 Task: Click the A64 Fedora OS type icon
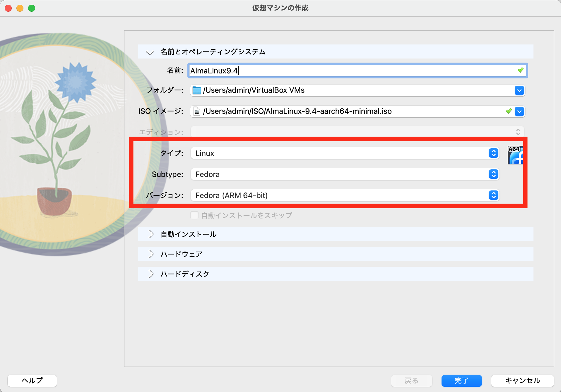coord(515,155)
